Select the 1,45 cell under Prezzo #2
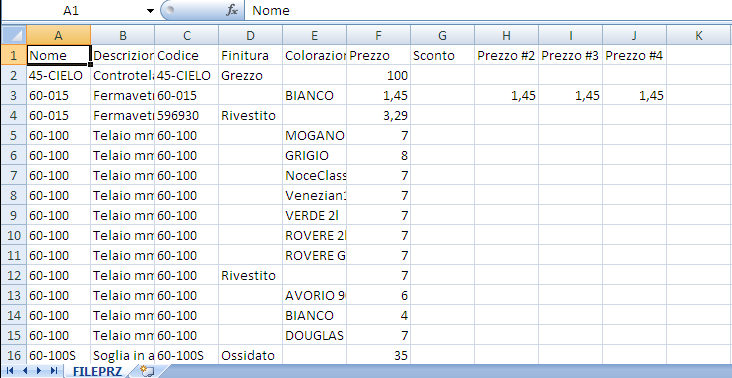The image size is (732, 378). (506, 96)
